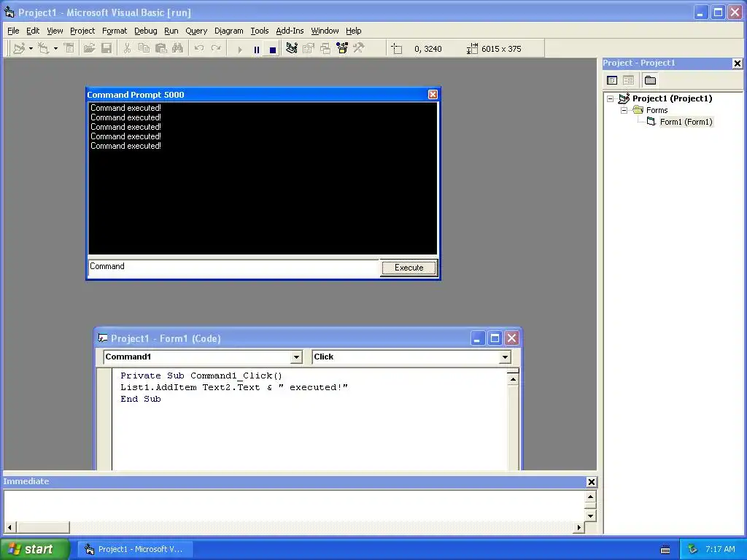Click the Save Project disk icon

pos(107,48)
